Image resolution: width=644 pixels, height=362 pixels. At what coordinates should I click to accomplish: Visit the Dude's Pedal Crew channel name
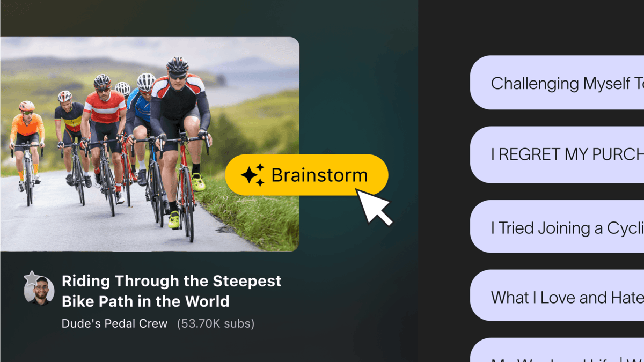coord(115,323)
